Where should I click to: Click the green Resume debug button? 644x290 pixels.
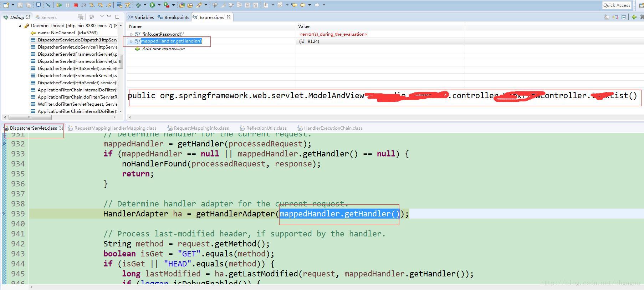[59, 5]
